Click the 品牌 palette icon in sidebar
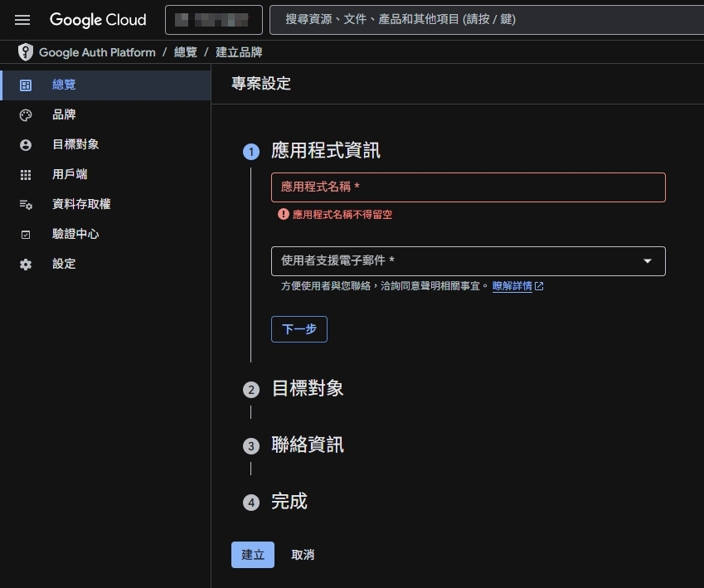 [x=25, y=114]
